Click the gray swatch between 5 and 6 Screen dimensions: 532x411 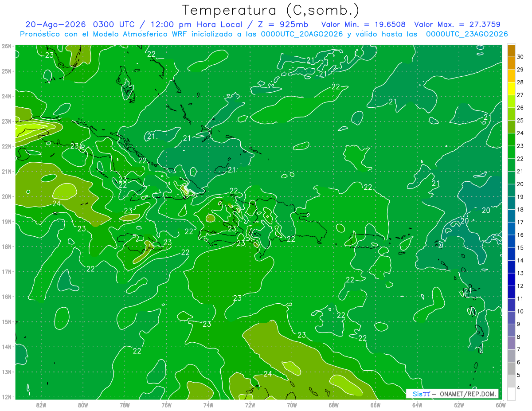(x=511, y=368)
